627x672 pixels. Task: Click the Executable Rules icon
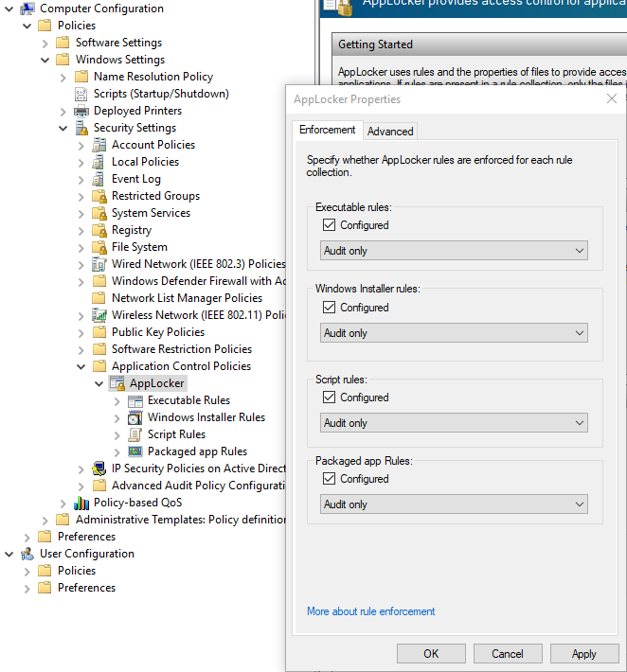(135, 400)
